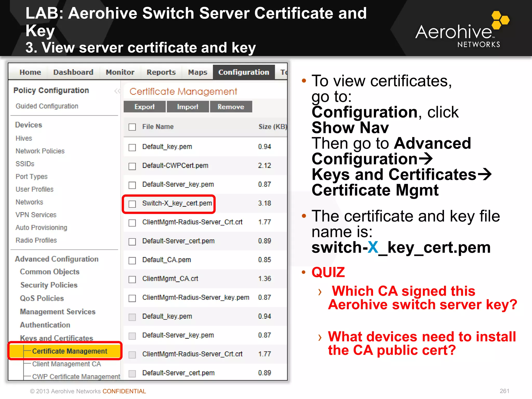Click the Default_CA.pem file name
The width and height of the screenshot is (532, 399).
coord(167,260)
